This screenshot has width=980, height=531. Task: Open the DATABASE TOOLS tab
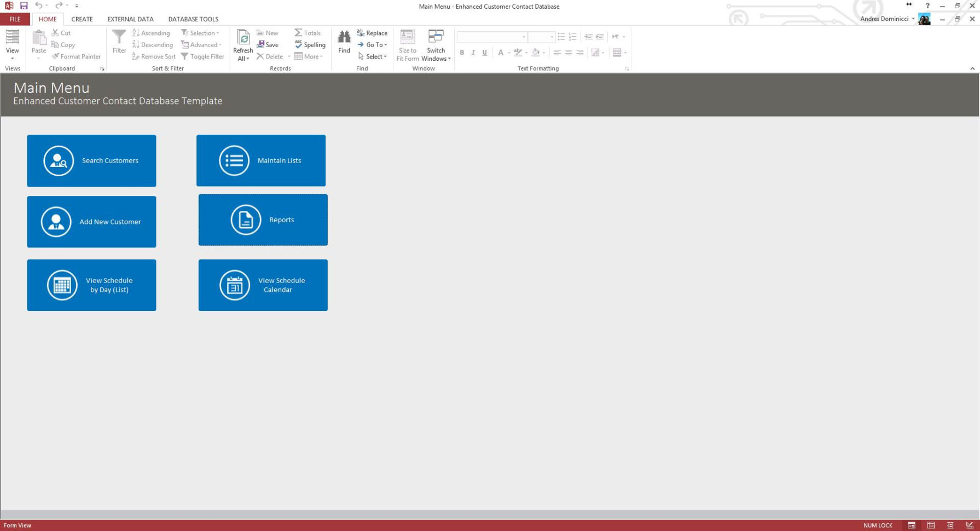193,19
